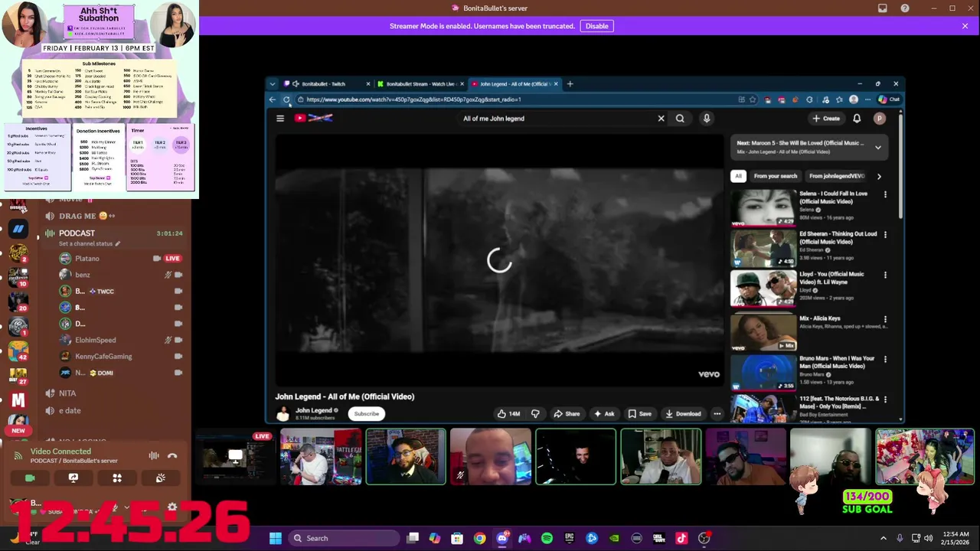This screenshot has width=980, height=551.
Task: Download the All of Me video
Action: click(x=683, y=414)
